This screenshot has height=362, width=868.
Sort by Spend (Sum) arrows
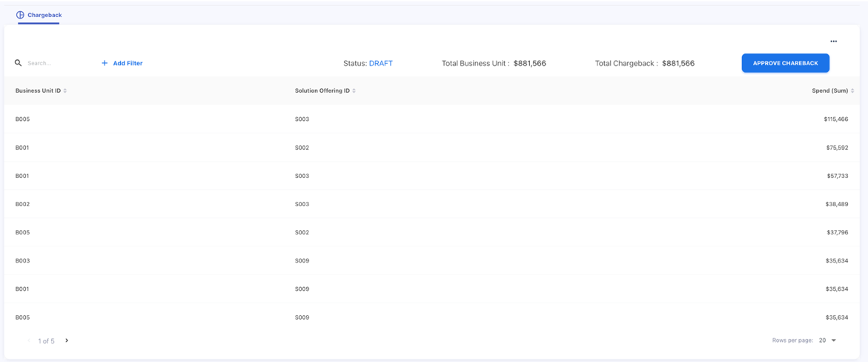852,90
